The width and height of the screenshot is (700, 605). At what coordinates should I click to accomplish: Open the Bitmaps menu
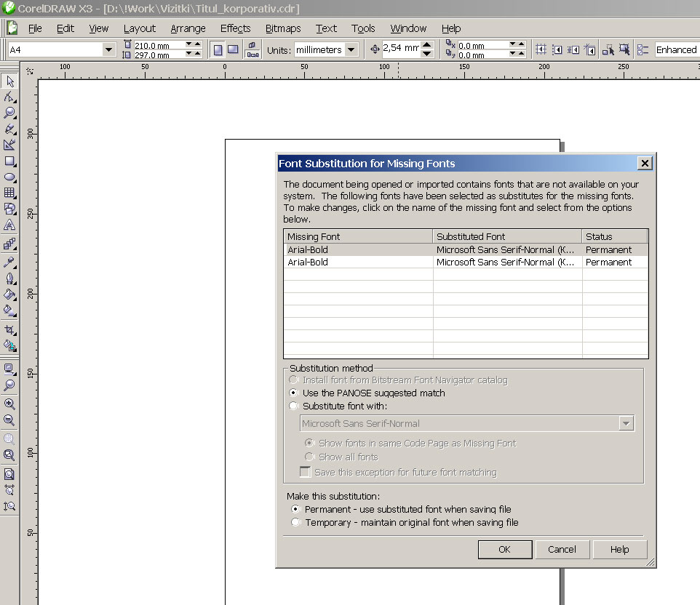pyautogui.click(x=283, y=28)
